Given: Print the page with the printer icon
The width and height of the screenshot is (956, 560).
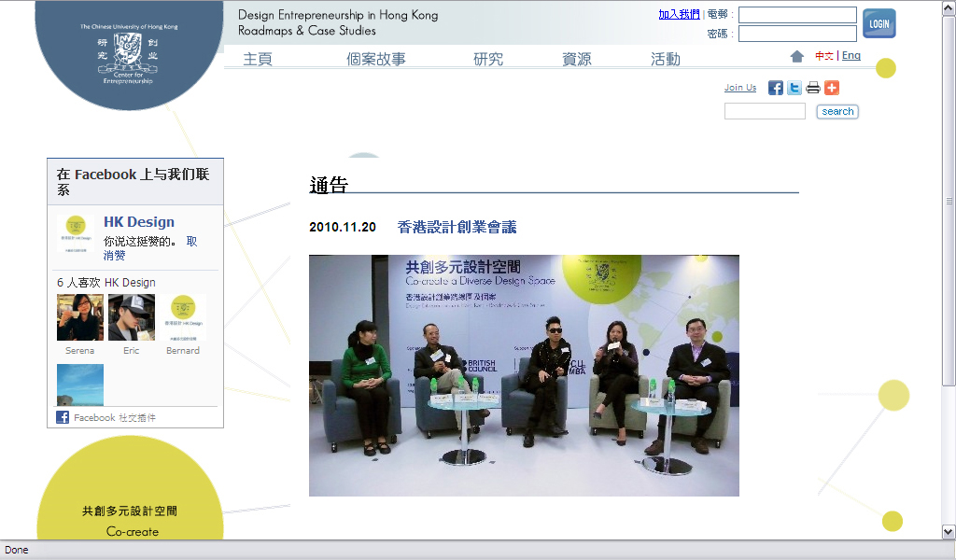Looking at the screenshot, I should [813, 88].
